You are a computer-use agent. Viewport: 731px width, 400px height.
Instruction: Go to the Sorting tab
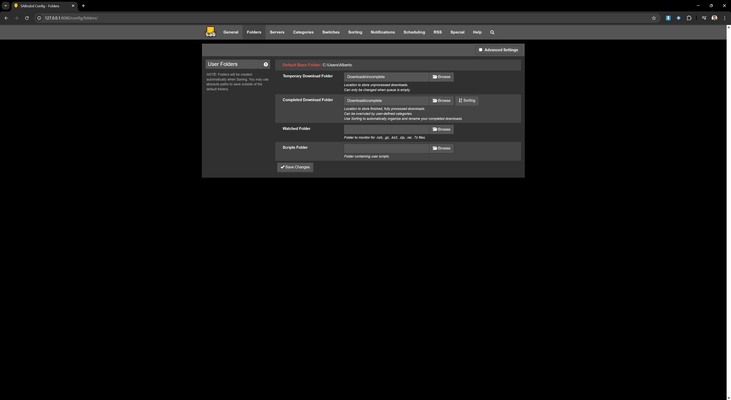[355, 32]
